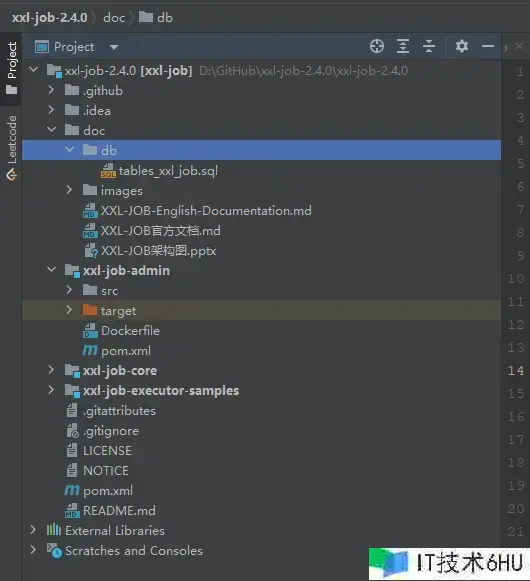Screen dimensions: 530x581
Task: Collapse the doc folder
Action: click(51, 130)
